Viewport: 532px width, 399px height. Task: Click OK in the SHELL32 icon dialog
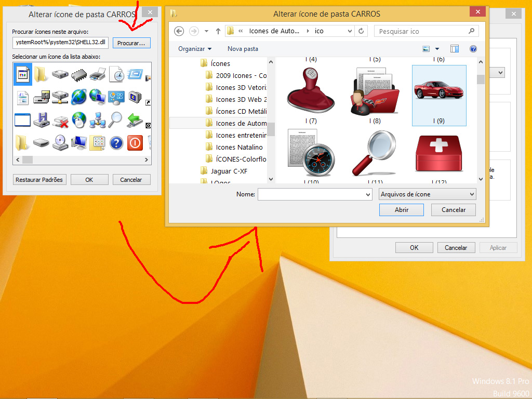click(89, 179)
